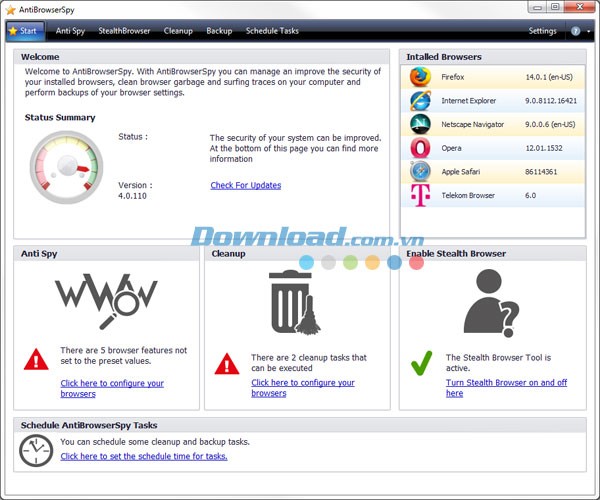Click the Check For Updates link

click(246, 185)
